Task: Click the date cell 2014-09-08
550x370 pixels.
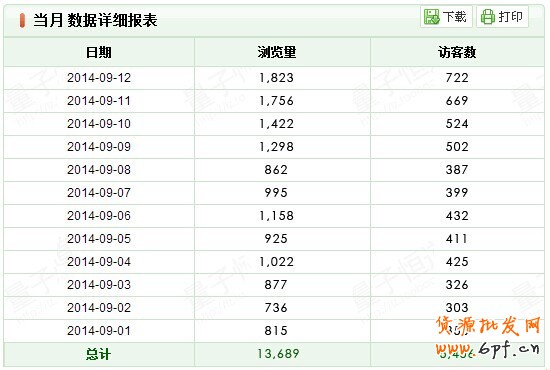Action: [99, 170]
